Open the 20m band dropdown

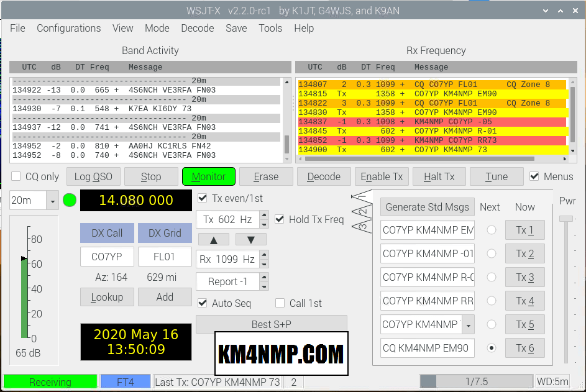click(x=52, y=201)
